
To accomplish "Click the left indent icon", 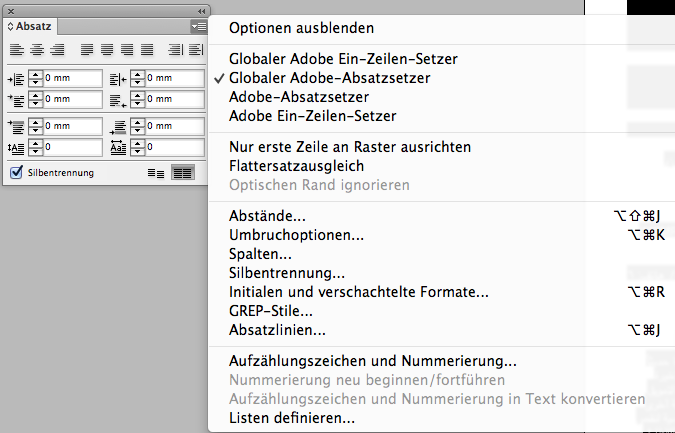I will point(16,79).
